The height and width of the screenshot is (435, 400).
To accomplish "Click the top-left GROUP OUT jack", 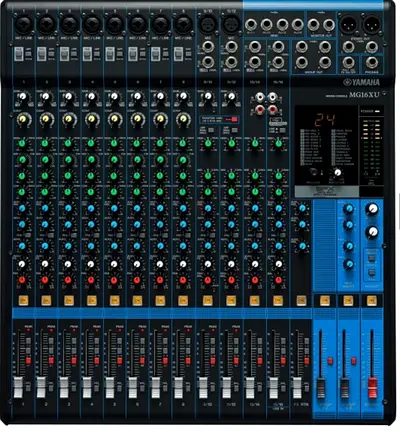I will tap(302, 47).
